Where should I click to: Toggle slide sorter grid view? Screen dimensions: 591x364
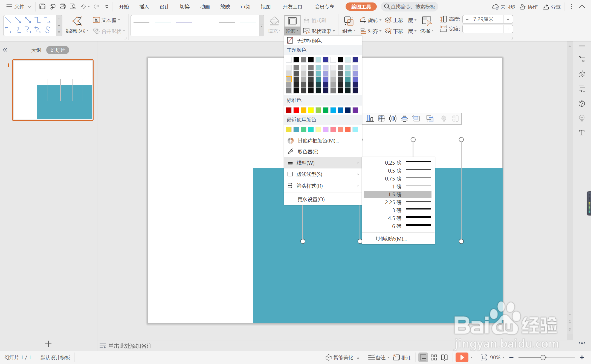point(434,357)
